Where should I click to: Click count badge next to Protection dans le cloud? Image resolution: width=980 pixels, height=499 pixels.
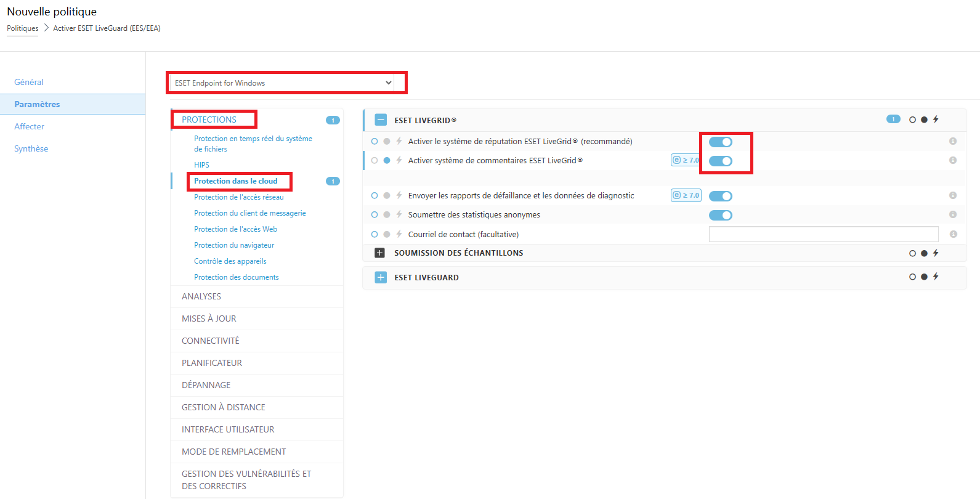pyautogui.click(x=333, y=181)
